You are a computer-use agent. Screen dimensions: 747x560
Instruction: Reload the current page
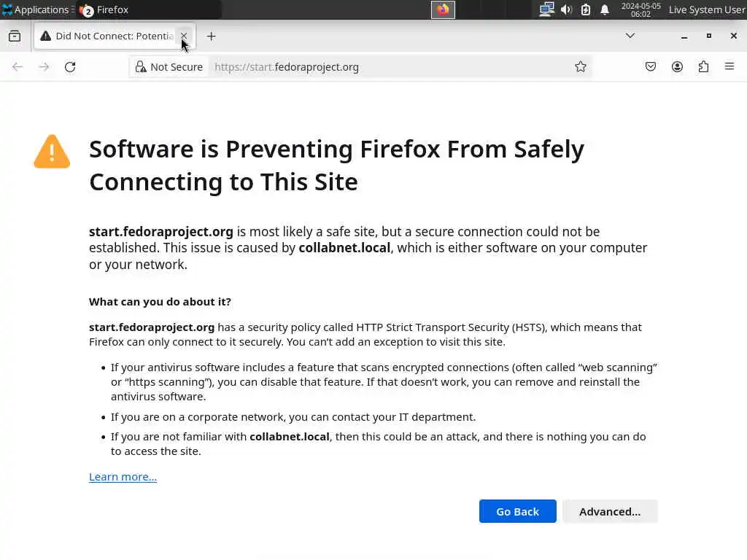click(70, 67)
